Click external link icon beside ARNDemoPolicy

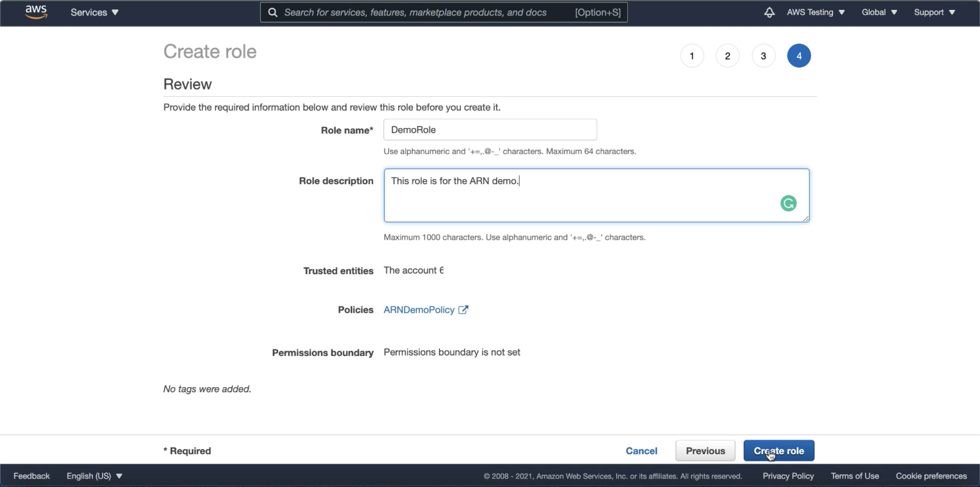click(x=463, y=309)
